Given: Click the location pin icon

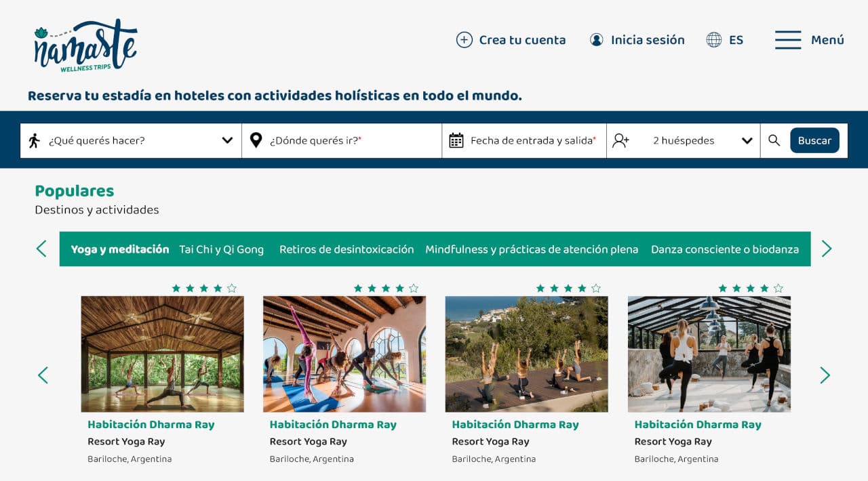Looking at the screenshot, I should (256, 140).
